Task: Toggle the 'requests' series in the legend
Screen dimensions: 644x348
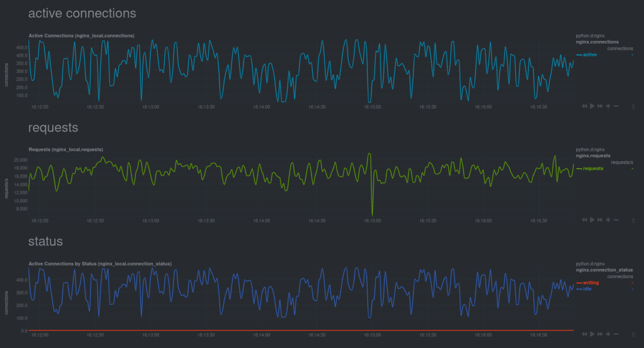Action: [x=592, y=169]
